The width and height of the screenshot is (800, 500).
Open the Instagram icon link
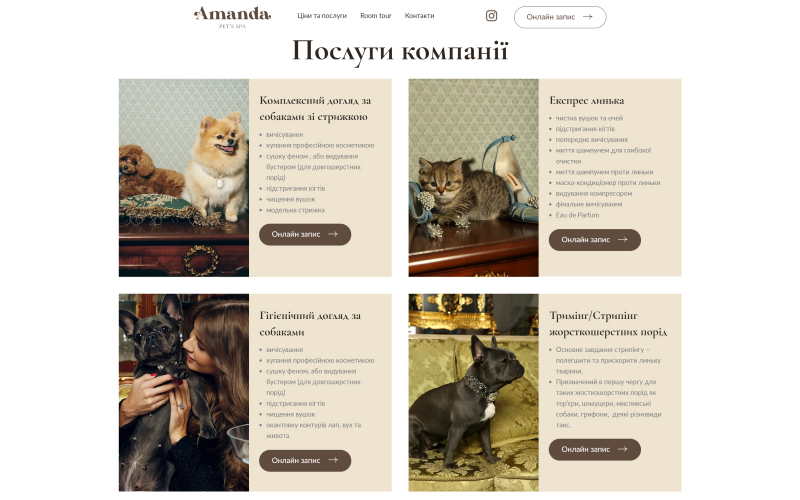pos(491,16)
